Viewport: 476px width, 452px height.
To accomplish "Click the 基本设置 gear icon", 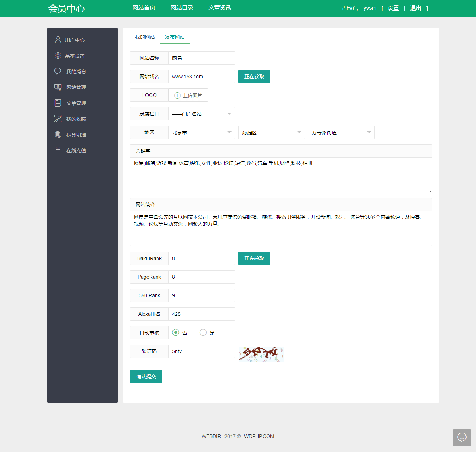I will click(58, 55).
